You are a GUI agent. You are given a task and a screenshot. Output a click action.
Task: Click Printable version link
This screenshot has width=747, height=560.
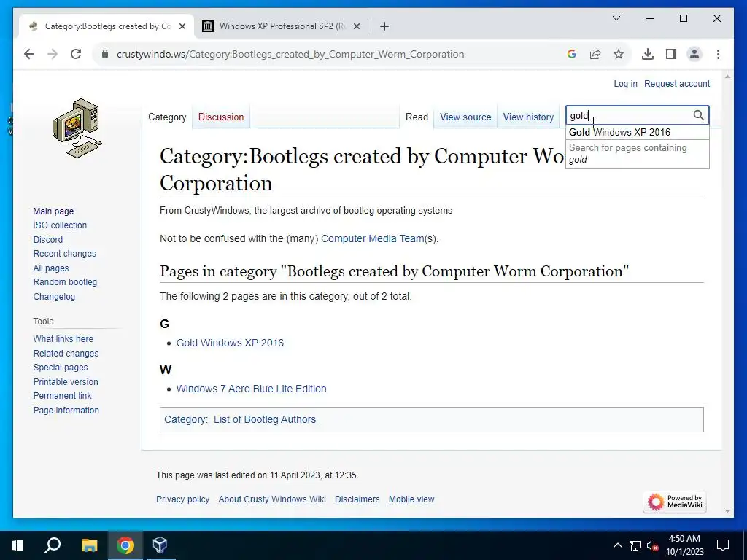tap(65, 382)
